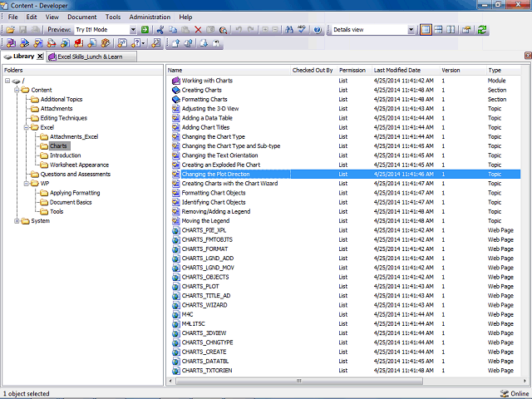Create new topic using third new-document icon
This screenshot has height=399, width=532.
coord(38,43)
